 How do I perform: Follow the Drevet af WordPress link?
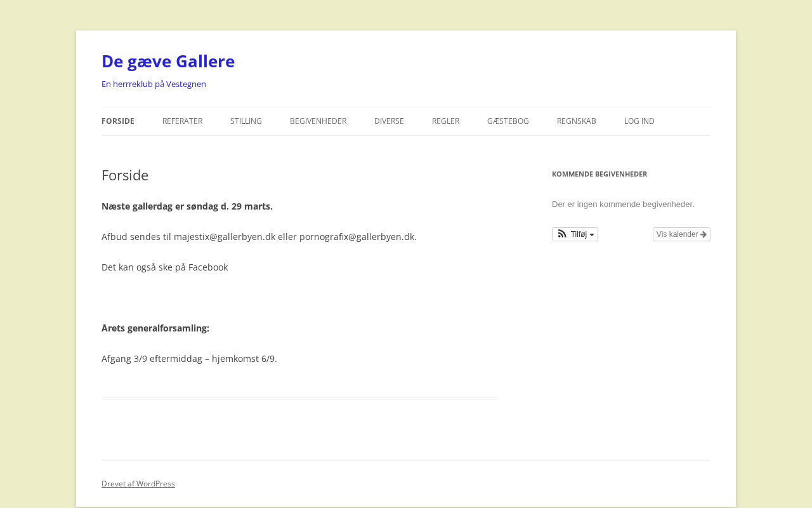[138, 484]
